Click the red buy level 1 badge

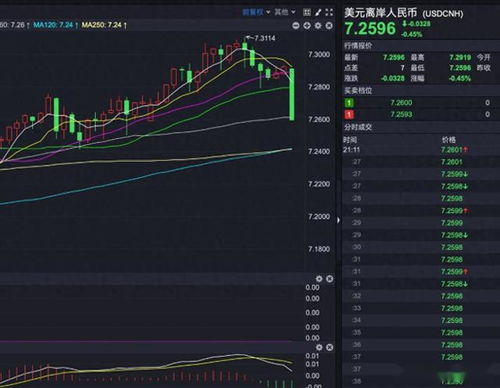pos(349,115)
